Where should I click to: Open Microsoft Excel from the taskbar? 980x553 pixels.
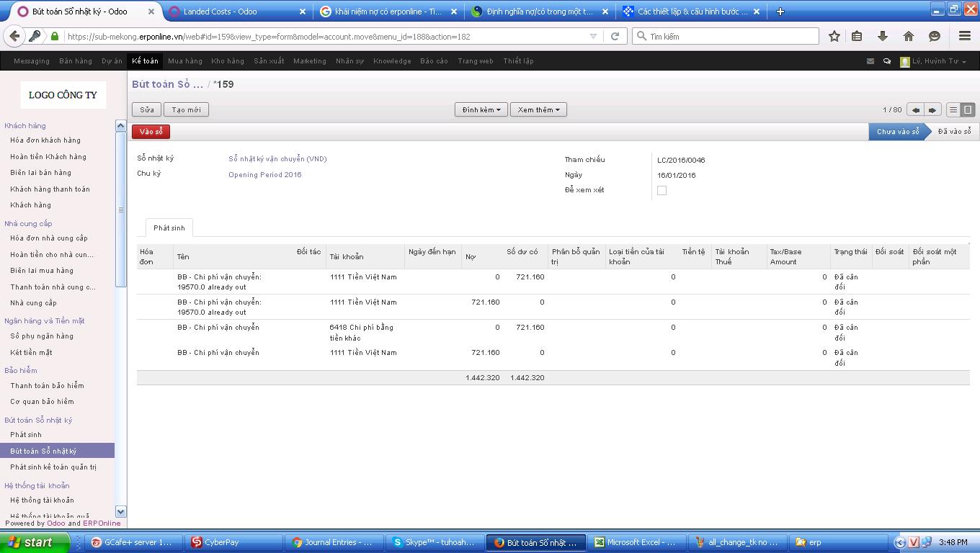pyautogui.click(x=636, y=542)
